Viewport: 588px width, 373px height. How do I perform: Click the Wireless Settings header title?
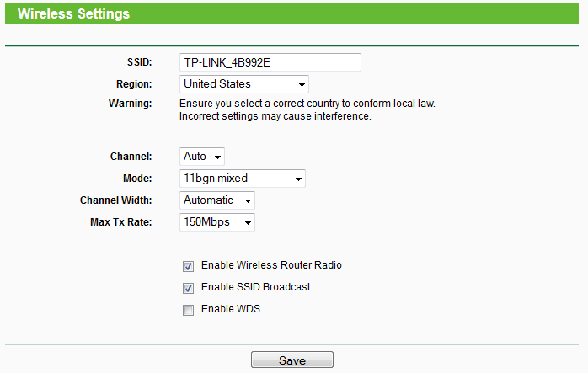point(73,14)
